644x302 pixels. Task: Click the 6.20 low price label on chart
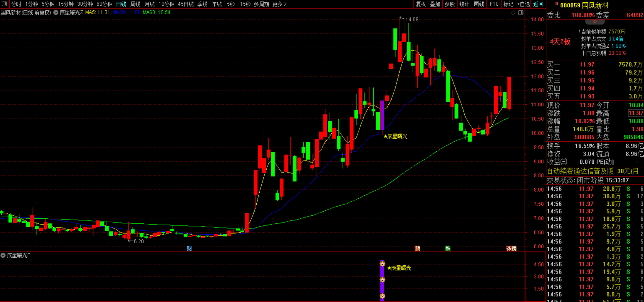tap(139, 241)
